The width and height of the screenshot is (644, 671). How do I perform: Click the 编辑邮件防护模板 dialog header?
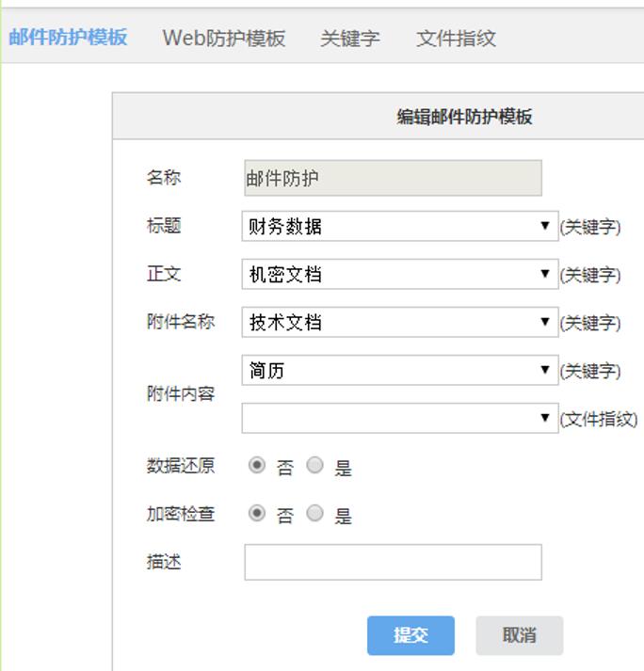464,117
